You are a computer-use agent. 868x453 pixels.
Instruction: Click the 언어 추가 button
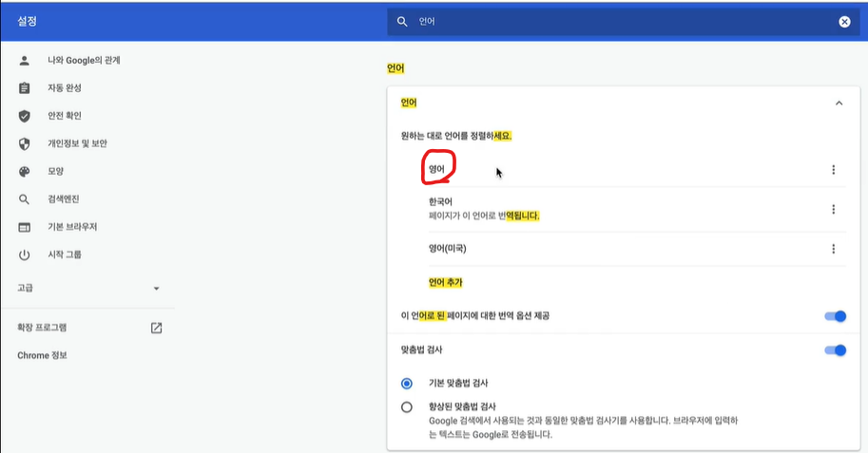[446, 283]
